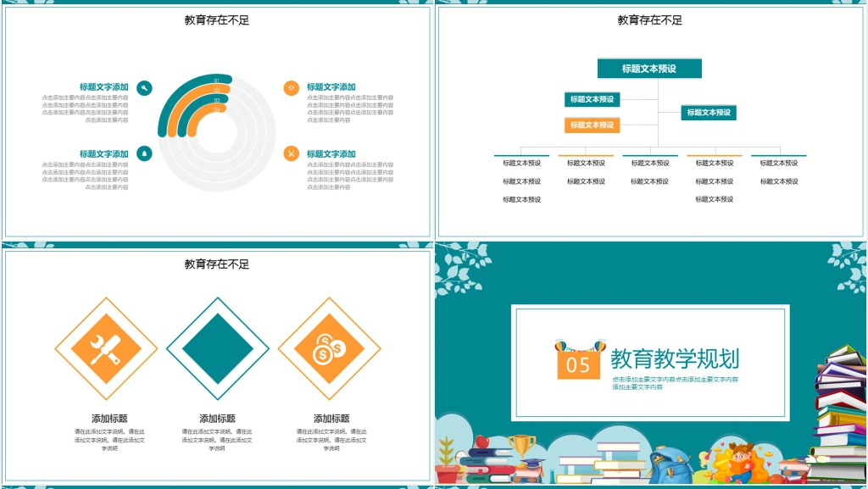This screenshot has width=868, height=489.
Task: Select the orange crossed-tools circle icon
Action: click(291, 153)
